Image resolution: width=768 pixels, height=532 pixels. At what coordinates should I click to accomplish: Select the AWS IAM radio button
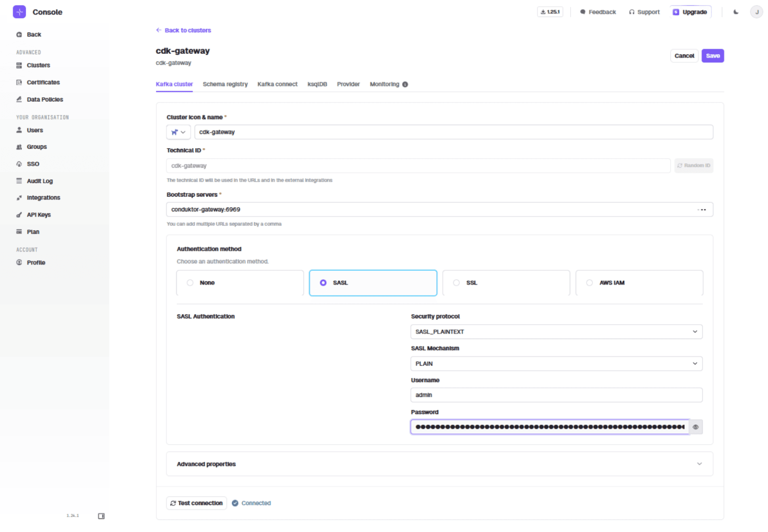590,283
